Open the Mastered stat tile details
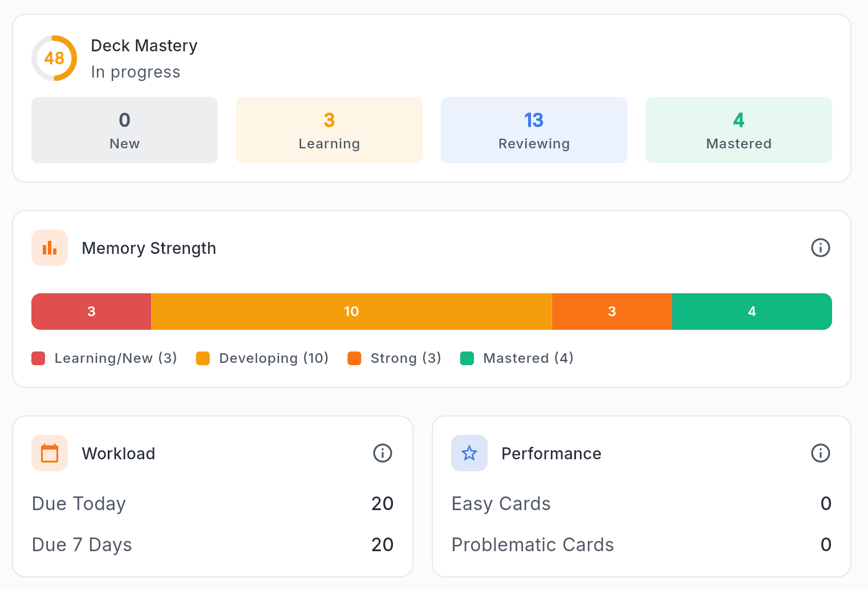This screenshot has width=868, height=590. (x=739, y=130)
